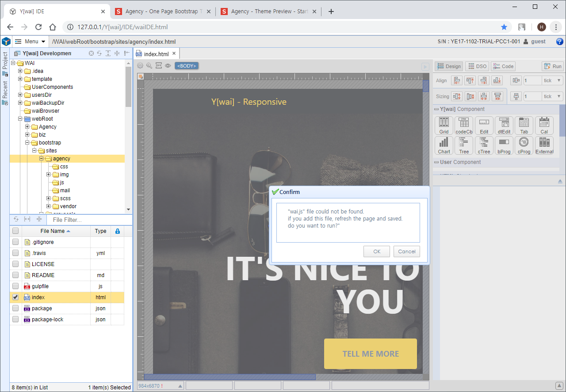Select the cProg circular progress component
Image resolution: width=566 pixels, height=392 pixels.
pos(524,145)
